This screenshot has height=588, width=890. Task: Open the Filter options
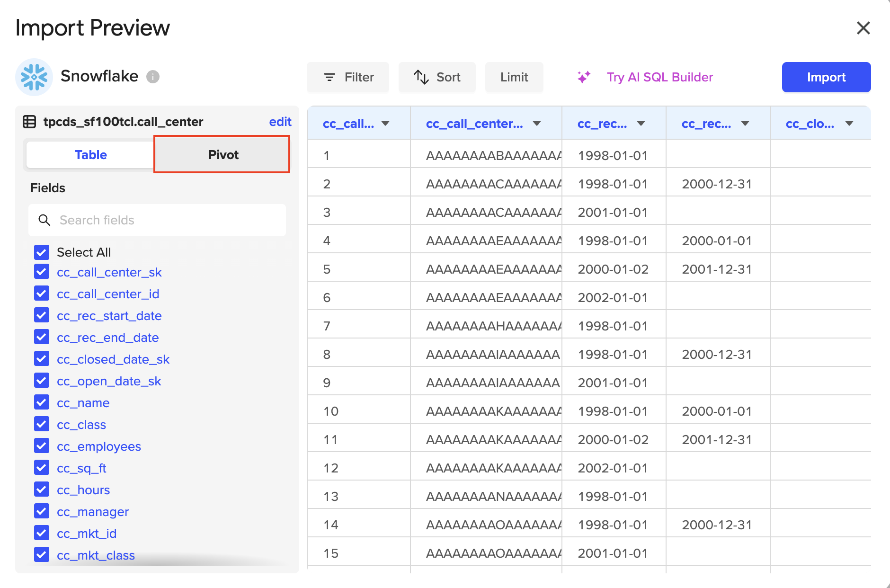[x=348, y=77]
